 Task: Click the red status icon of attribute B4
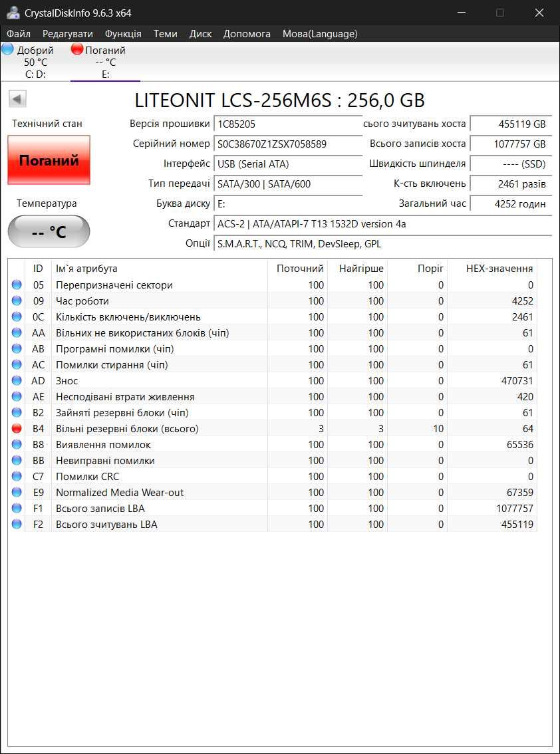pyautogui.click(x=17, y=428)
